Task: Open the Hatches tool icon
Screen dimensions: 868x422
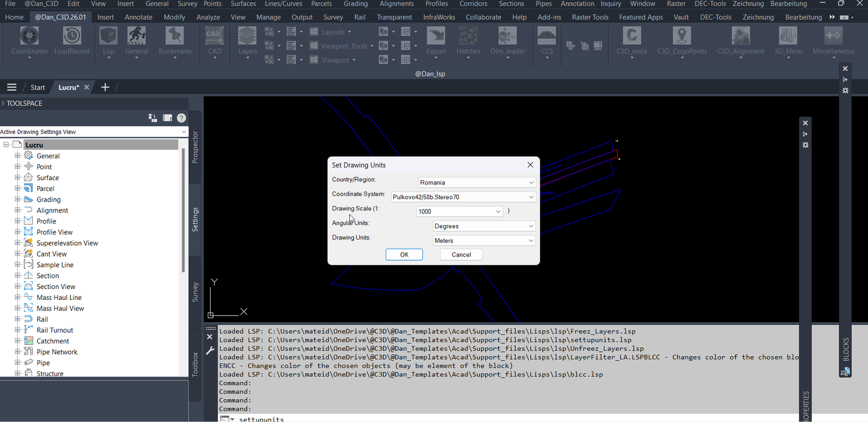Action: click(x=468, y=36)
